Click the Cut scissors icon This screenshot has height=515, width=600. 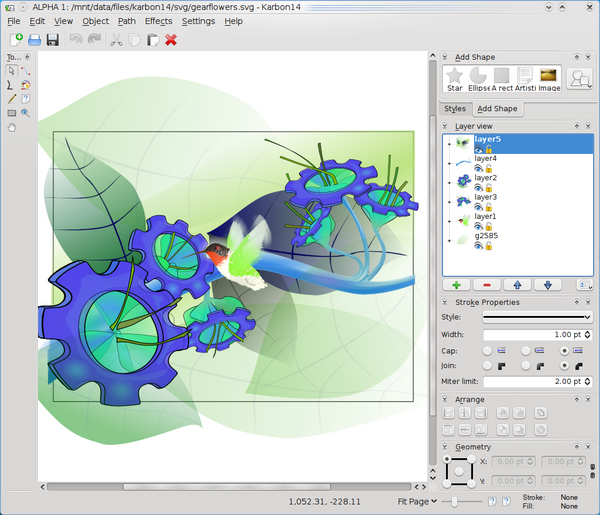click(x=116, y=40)
